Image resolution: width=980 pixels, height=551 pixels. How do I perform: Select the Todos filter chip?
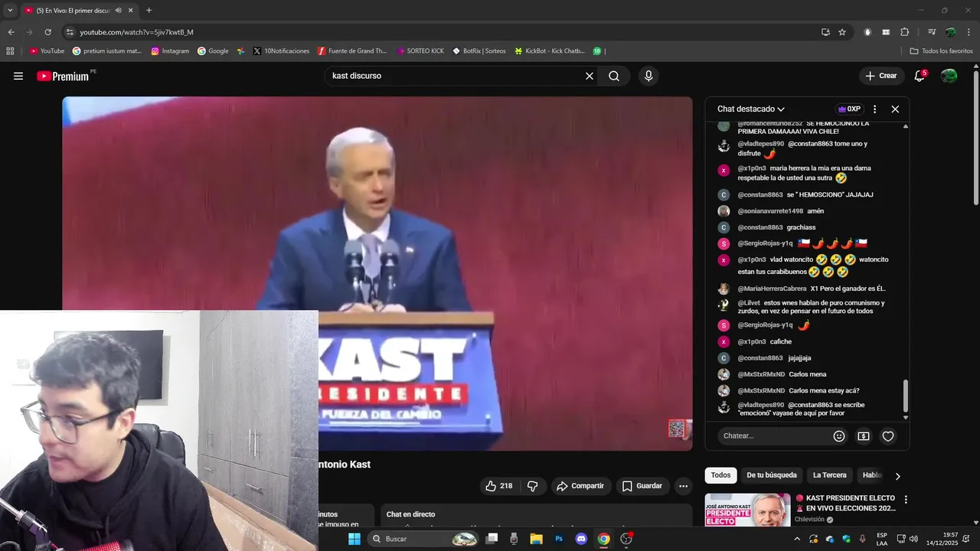tap(720, 475)
